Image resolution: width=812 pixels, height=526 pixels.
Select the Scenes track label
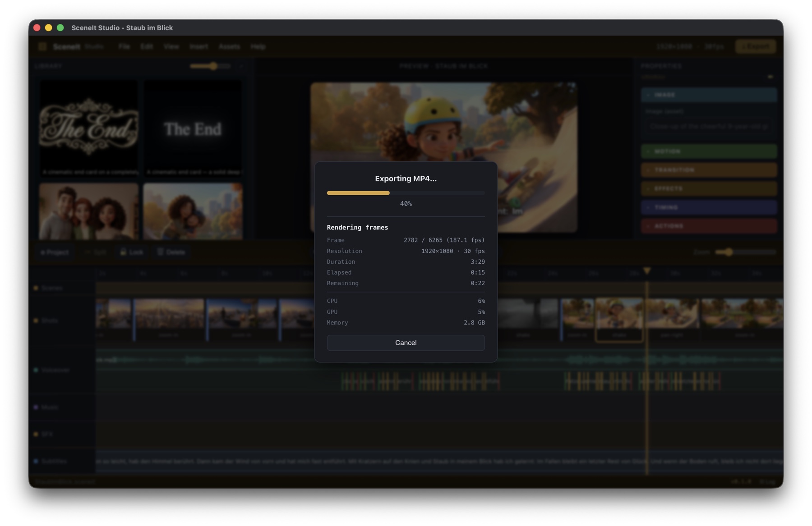[x=52, y=288]
